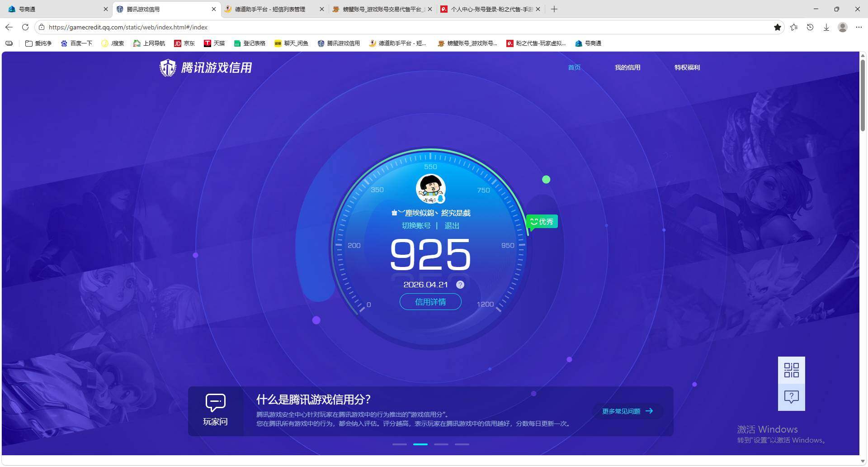Click the question mark beside the 2026.04.21 date
Viewport: 868px width, 467px height.
click(x=460, y=285)
